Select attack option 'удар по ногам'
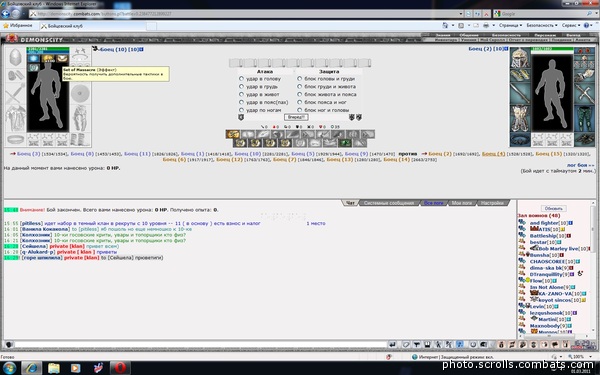This screenshot has width=600, height=375. 241,110
